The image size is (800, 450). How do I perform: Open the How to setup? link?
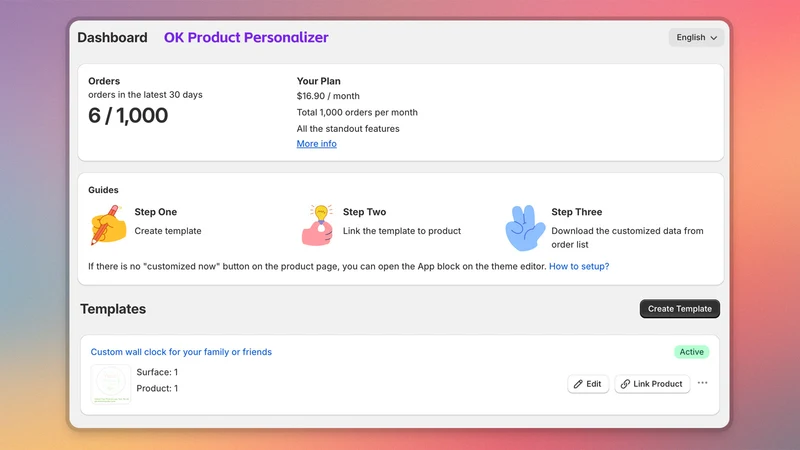point(579,266)
